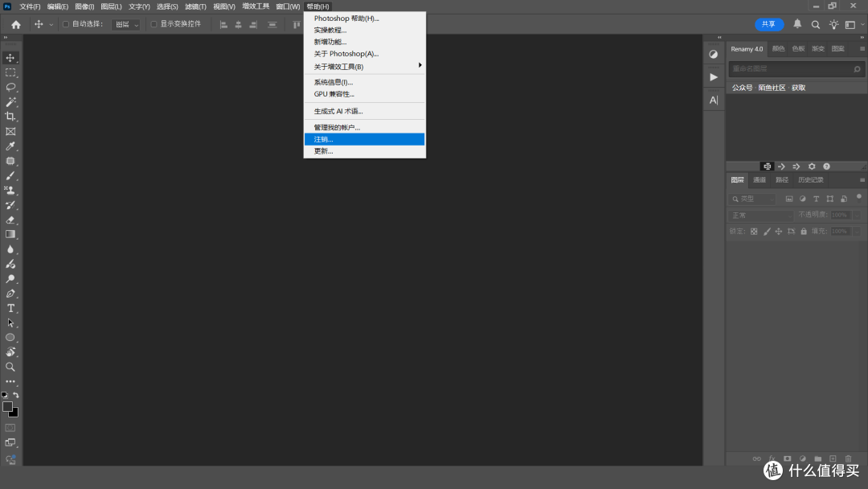Select the Dodge tool
Image resolution: width=868 pixels, height=489 pixels.
[10, 278]
